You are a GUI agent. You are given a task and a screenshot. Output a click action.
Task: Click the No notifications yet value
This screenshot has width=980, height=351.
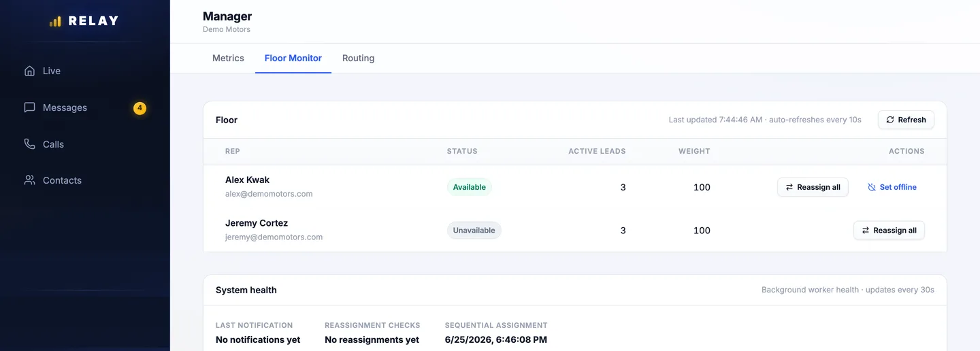258,339
